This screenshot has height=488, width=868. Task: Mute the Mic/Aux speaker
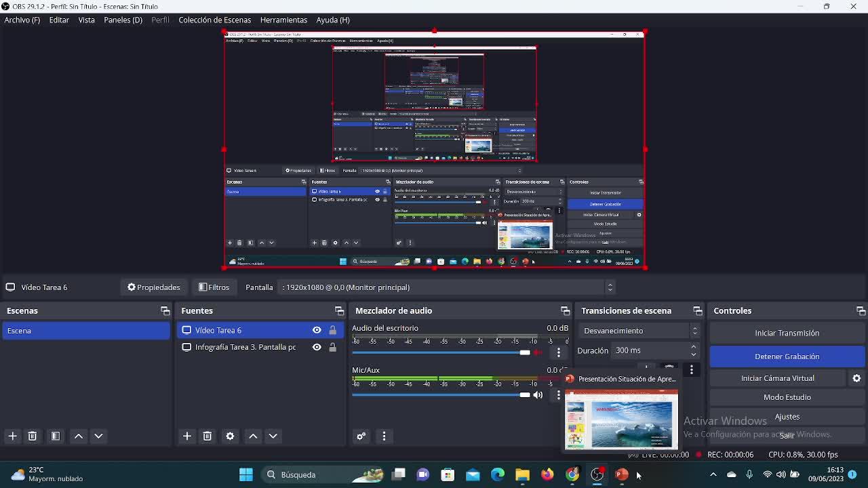coord(538,394)
